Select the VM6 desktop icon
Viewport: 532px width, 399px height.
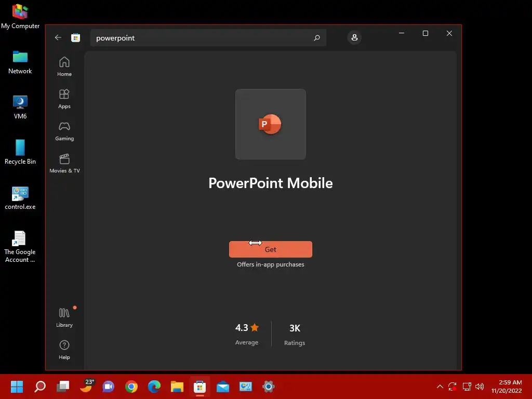coord(20,107)
